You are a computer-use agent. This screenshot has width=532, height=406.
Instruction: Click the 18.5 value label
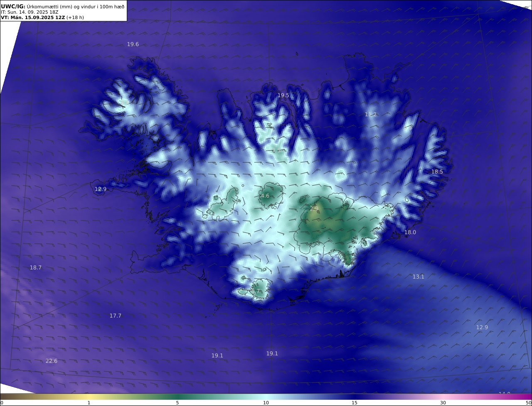click(x=437, y=172)
